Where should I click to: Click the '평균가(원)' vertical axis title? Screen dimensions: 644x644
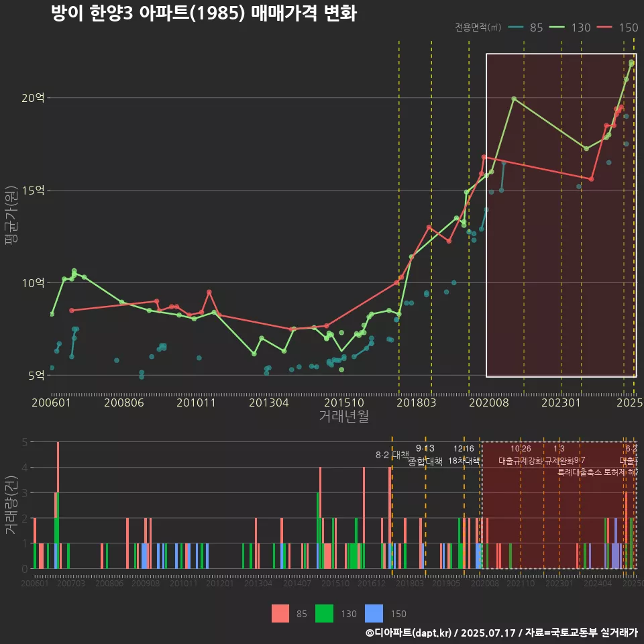11,215
